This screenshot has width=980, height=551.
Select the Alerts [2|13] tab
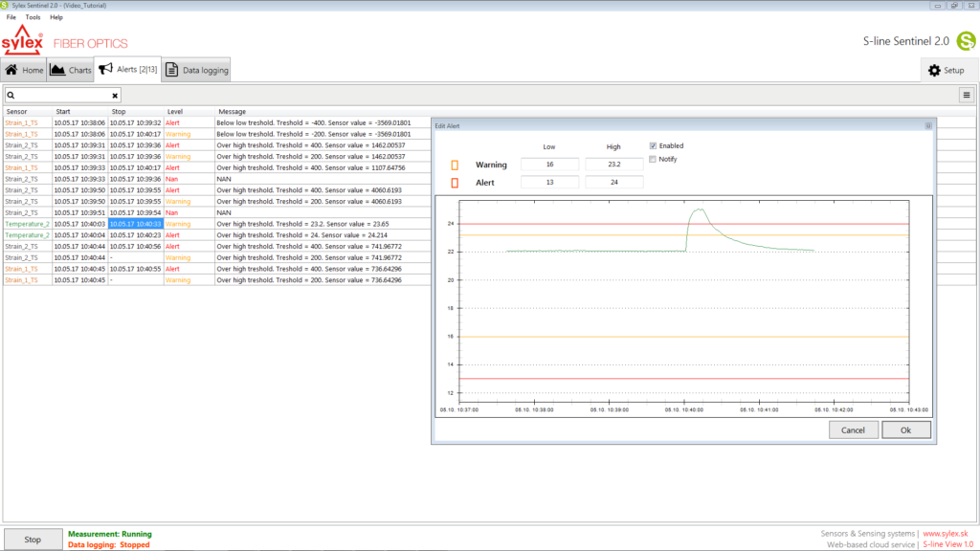pyautogui.click(x=127, y=69)
